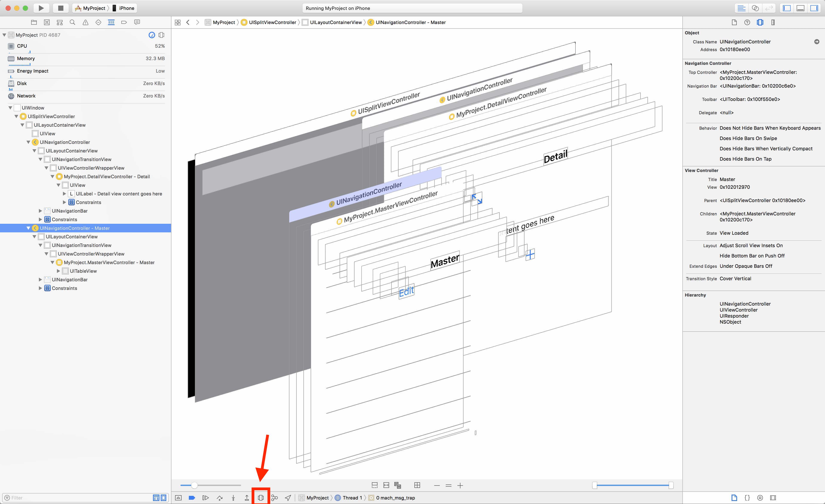825x504 pixels.
Task: Click the Debug View Hierarchy button
Action: [261, 498]
